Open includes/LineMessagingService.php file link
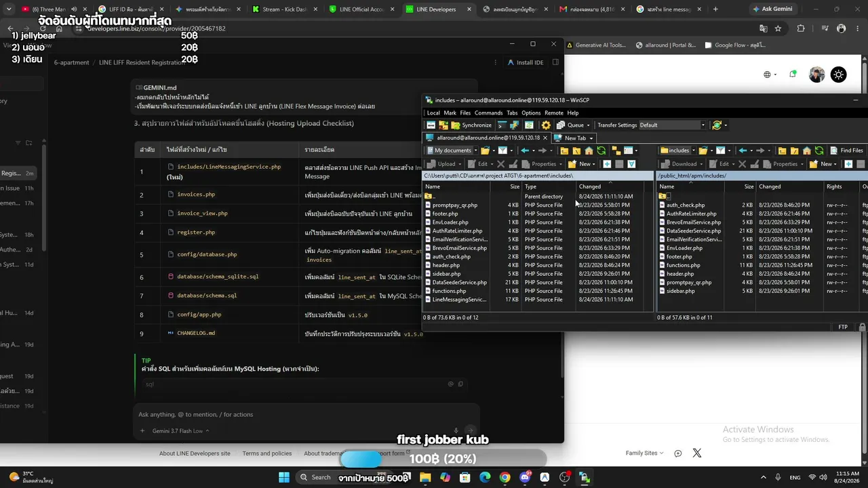 coord(229,167)
